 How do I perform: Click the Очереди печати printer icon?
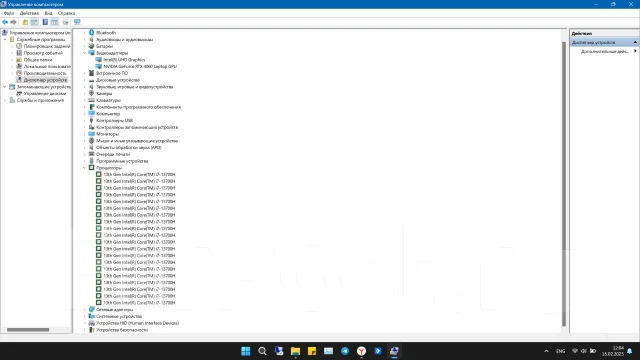tap(91, 154)
